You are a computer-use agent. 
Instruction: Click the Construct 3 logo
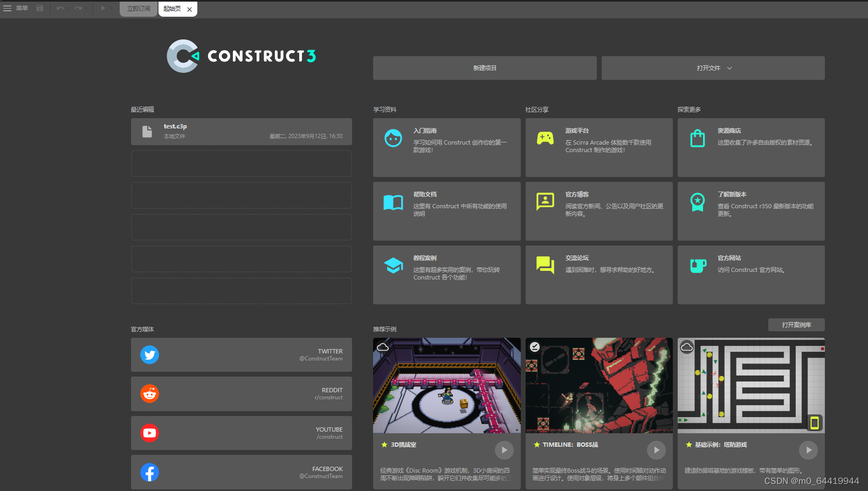pyautogui.click(x=241, y=56)
